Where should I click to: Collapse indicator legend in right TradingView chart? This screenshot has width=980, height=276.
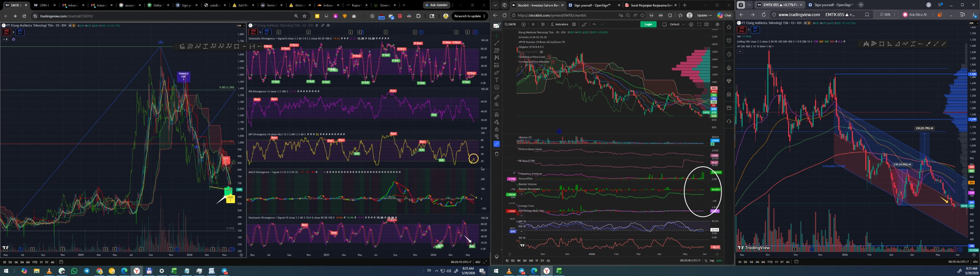[740, 51]
